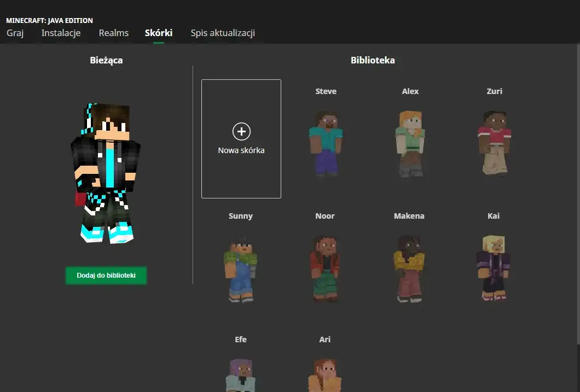Viewport: 580px width, 392px height.
Task: Choose the Zuri skin from the library
Action: tap(494, 144)
